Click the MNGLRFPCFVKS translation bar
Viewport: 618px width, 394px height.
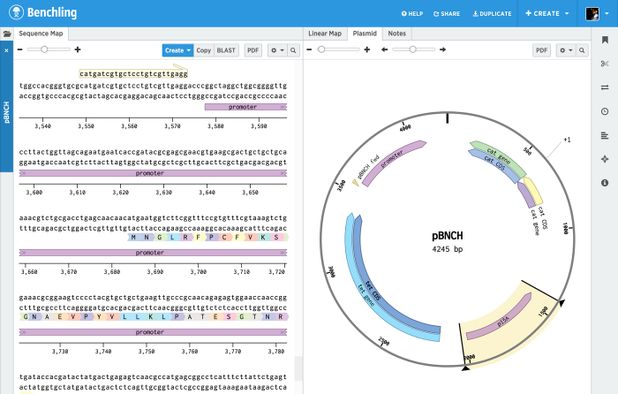click(x=208, y=237)
